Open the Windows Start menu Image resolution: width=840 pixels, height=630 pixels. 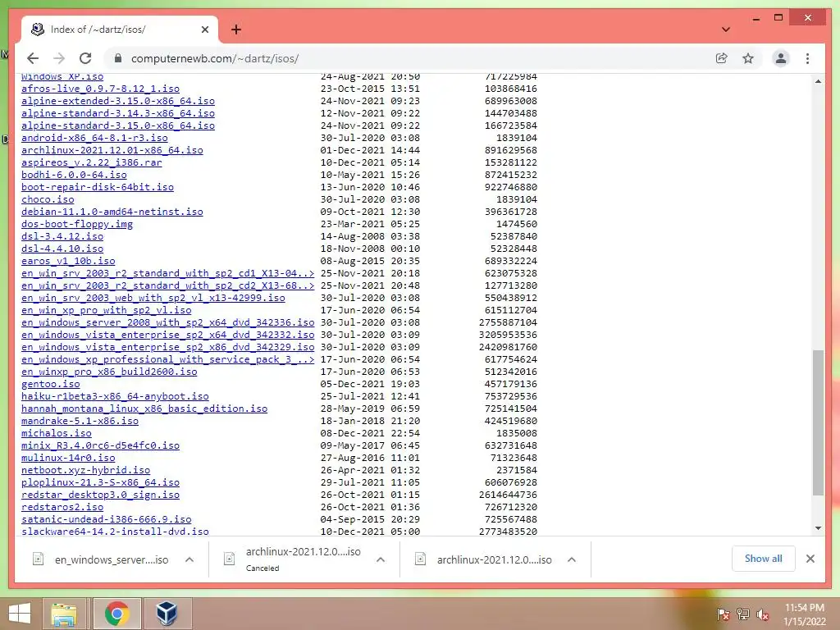20,614
